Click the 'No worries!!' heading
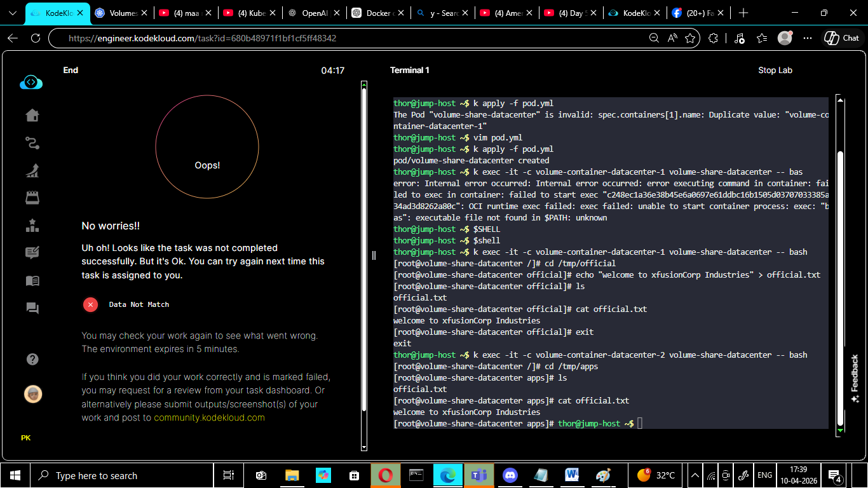The width and height of the screenshot is (868, 488). coord(111,226)
